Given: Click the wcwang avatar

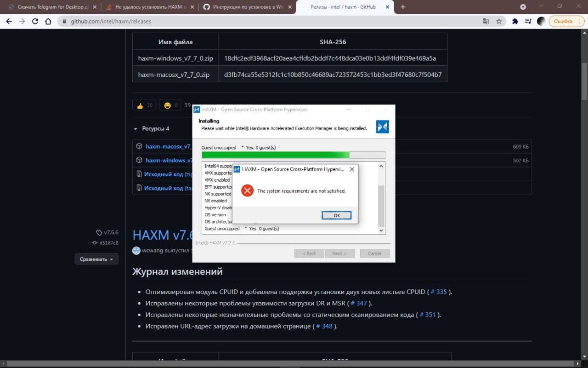Looking at the screenshot, I should point(136,251).
